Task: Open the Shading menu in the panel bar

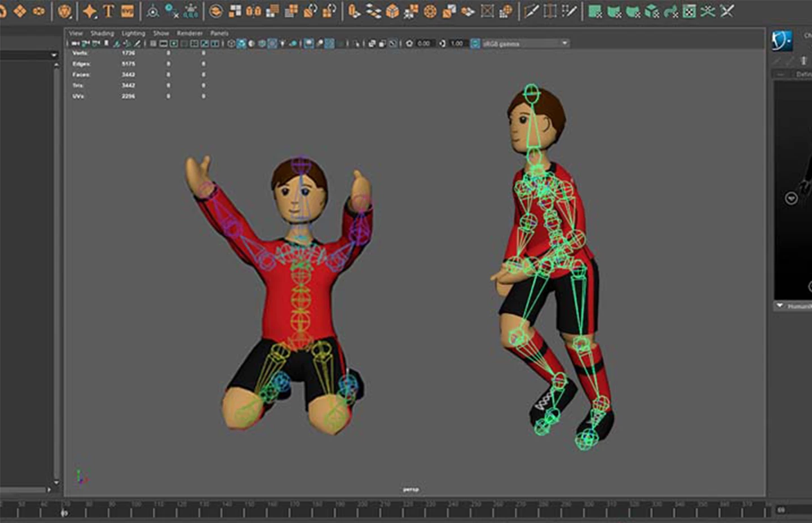Action: (x=102, y=33)
